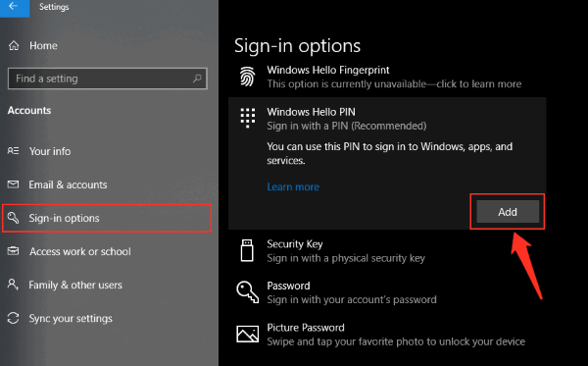Click the Add button for PIN
The height and width of the screenshot is (366, 588).
click(x=508, y=212)
